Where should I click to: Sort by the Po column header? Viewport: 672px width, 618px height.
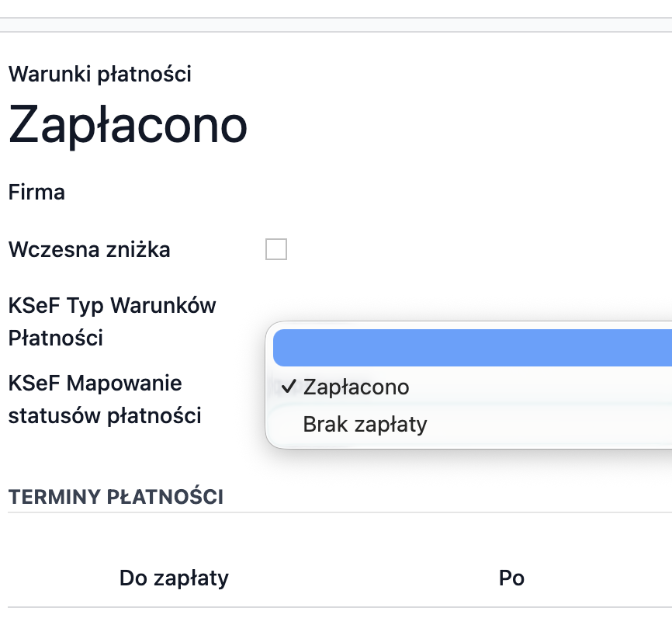pos(511,578)
